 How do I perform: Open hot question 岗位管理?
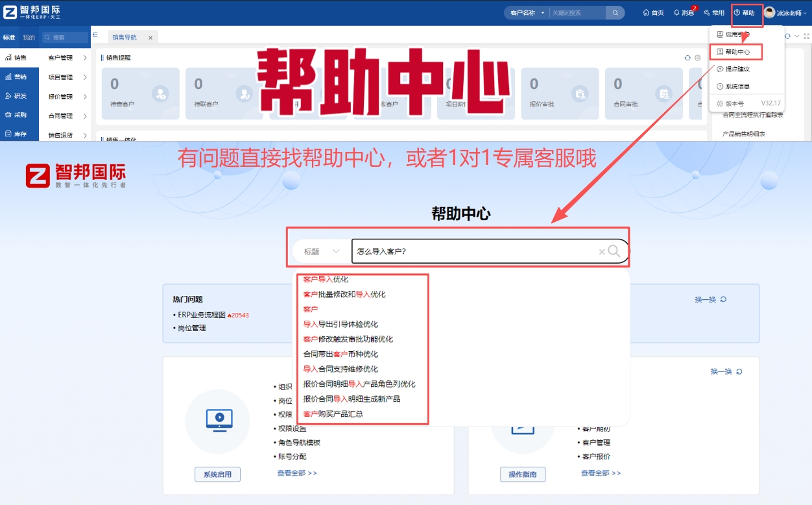192,328
